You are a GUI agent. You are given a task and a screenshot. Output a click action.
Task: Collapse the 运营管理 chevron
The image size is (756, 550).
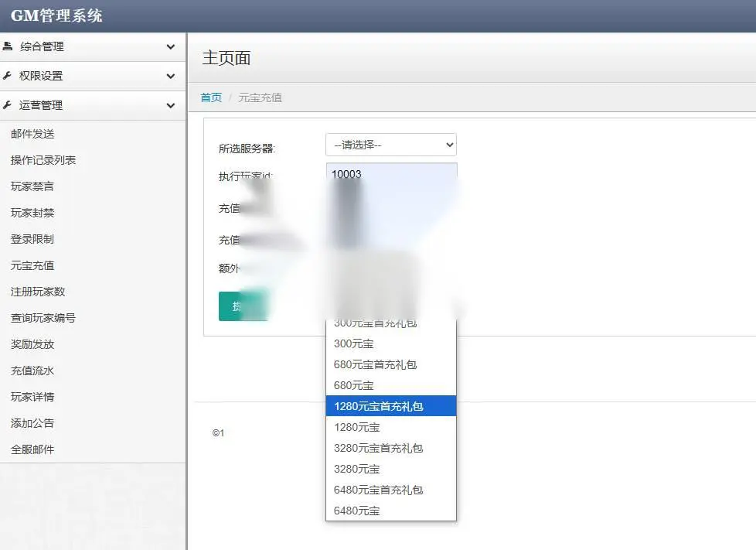click(x=171, y=106)
